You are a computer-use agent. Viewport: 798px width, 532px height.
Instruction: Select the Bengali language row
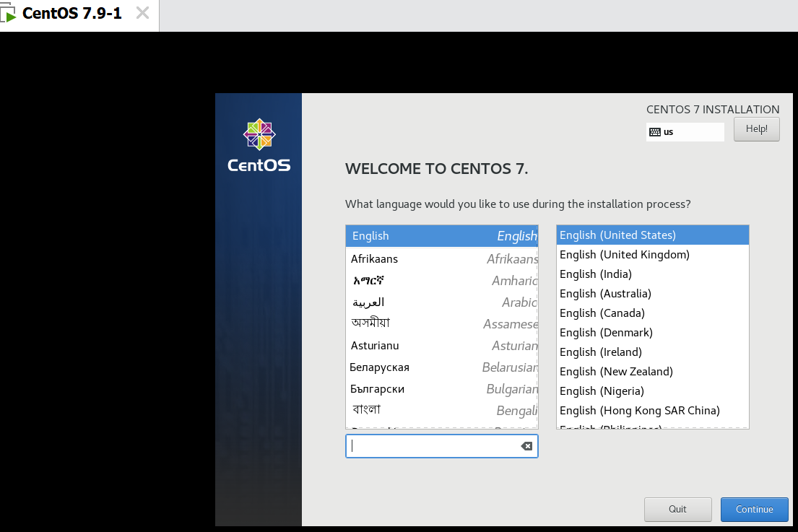click(442, 411)
